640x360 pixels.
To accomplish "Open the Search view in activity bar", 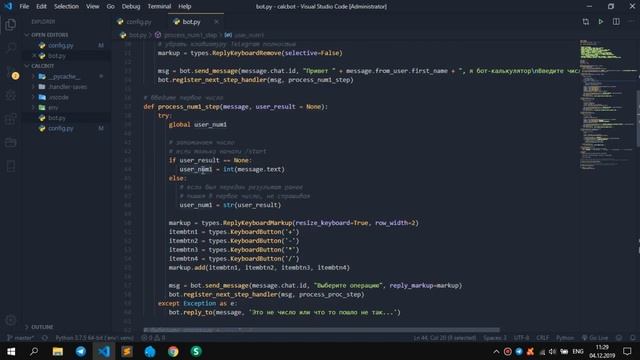I will pos(11,48).
